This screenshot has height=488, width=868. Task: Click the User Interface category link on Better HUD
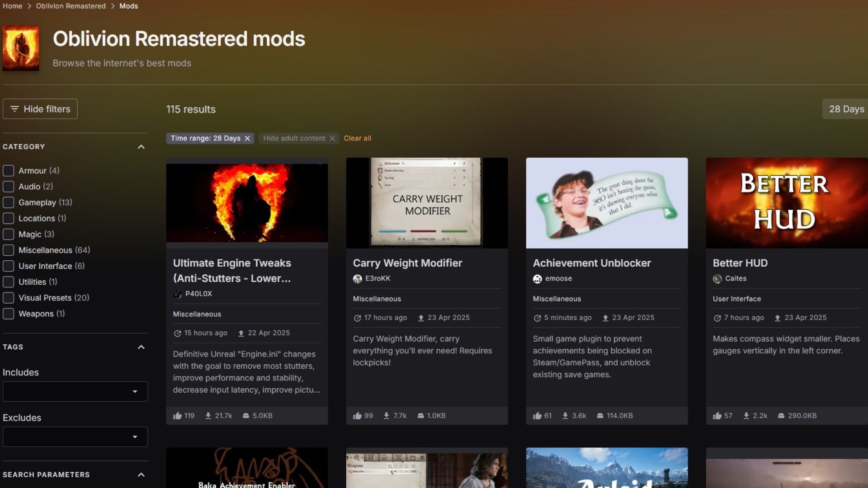(736, 299)
